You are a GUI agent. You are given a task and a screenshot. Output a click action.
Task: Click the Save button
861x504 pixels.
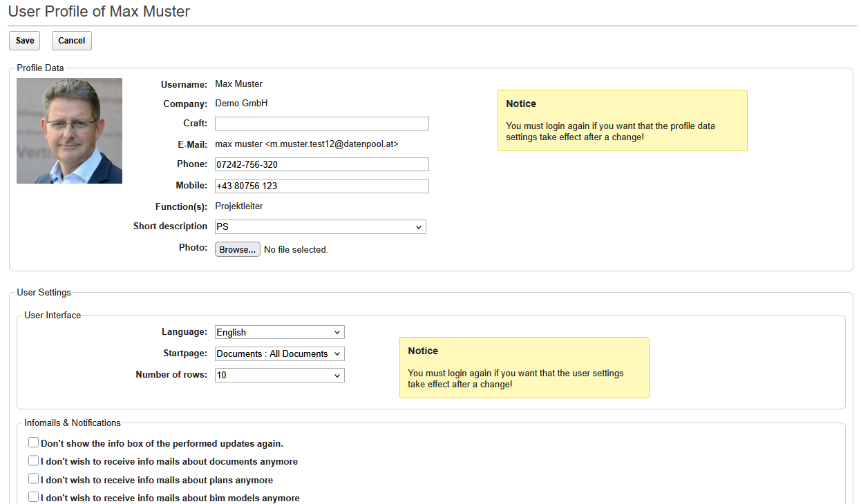[25, 41]
